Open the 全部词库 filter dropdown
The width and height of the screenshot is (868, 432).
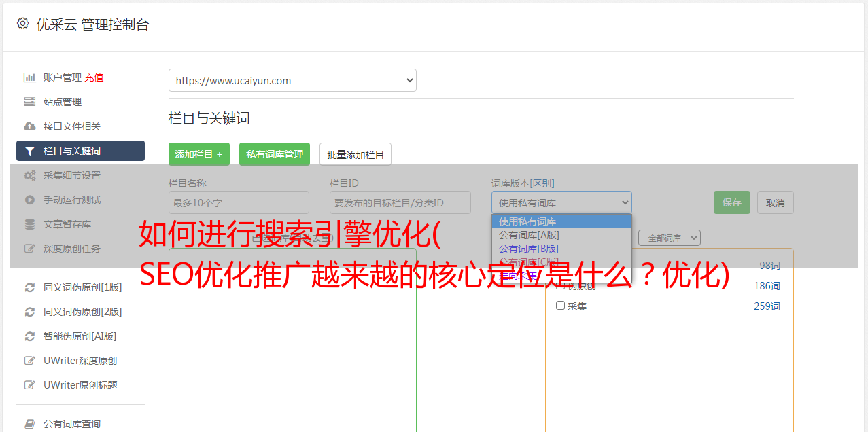tap(670, 238)
